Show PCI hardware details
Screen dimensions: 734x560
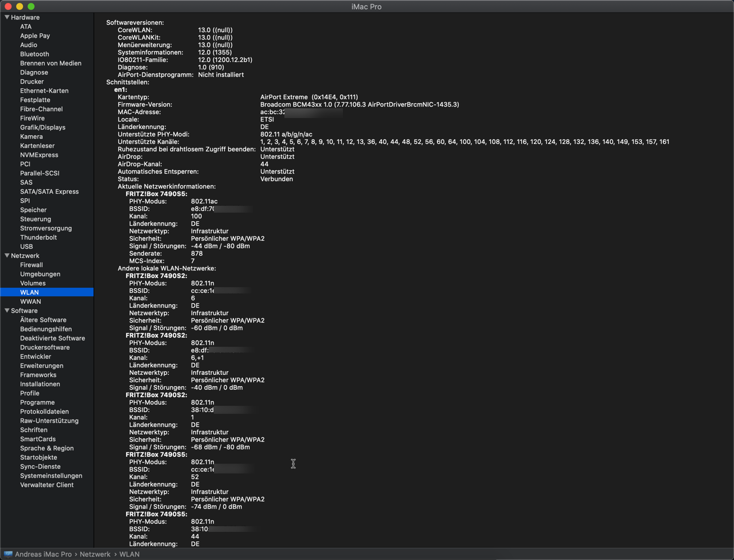pyautogui.click(x=25, y=164)
